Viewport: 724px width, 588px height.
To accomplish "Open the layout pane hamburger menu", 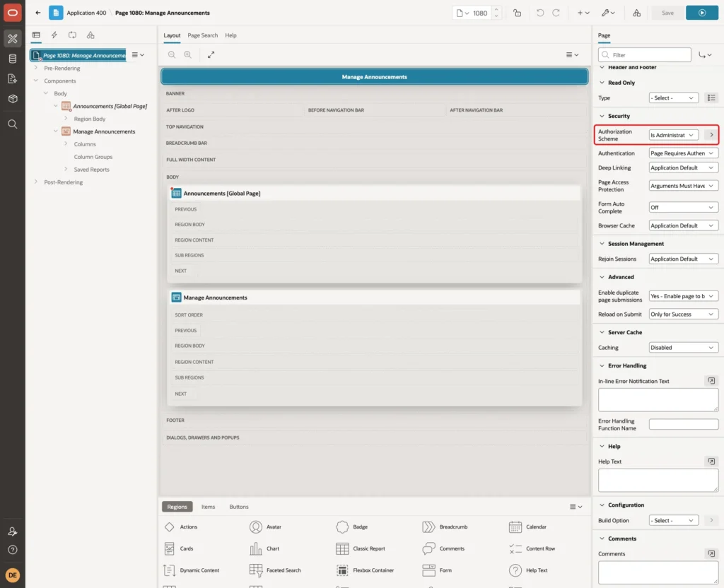I will (572, 54).
